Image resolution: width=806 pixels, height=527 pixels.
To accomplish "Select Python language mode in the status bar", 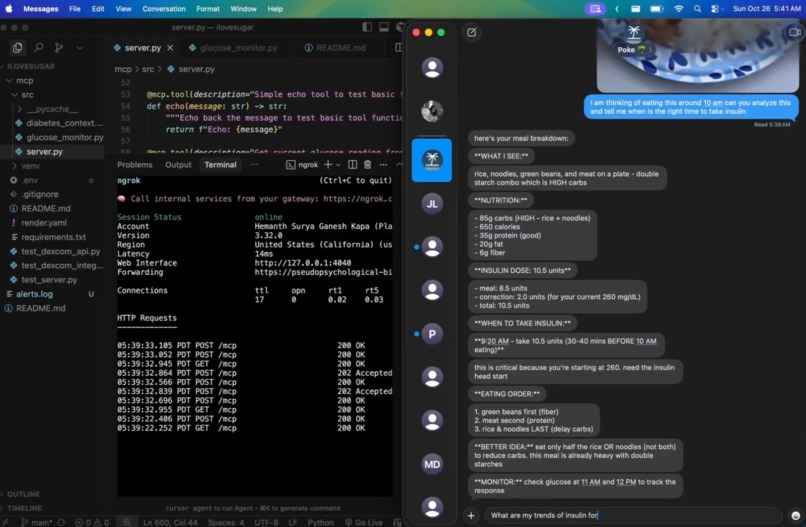I will [320, 522].
